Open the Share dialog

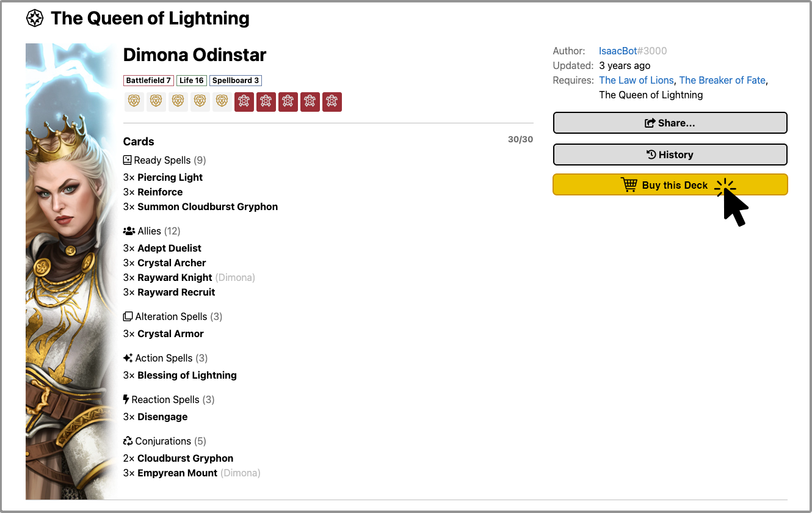point(670,123)
